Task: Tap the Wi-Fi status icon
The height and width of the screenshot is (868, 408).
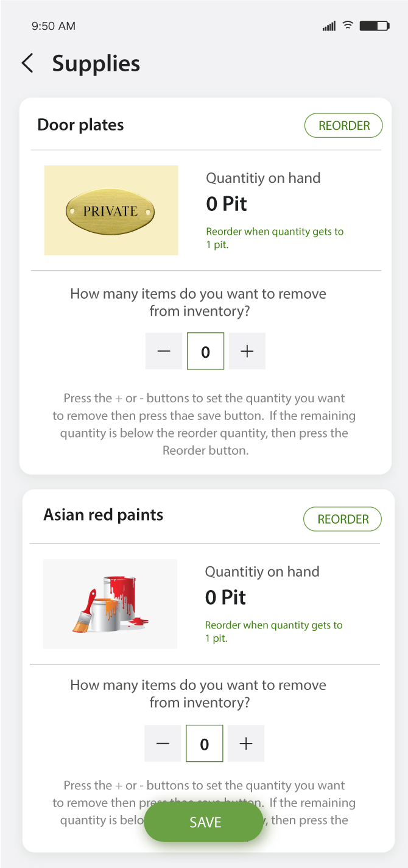Action: coord(348,26)
